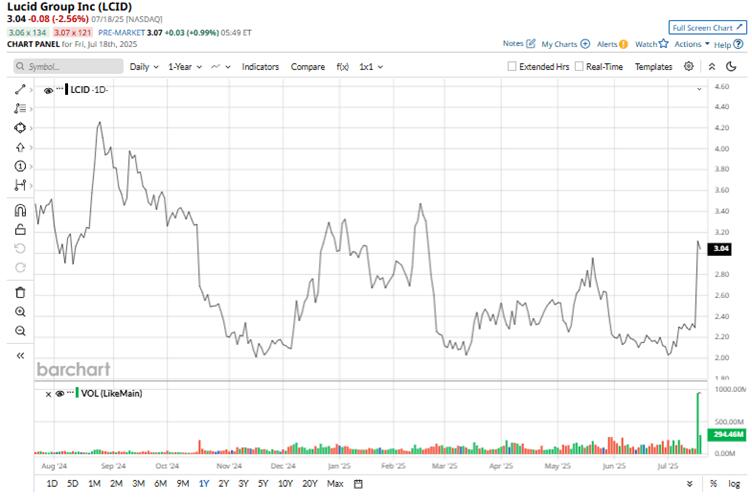Zoom out on the chart

click(x=20, y=331)
